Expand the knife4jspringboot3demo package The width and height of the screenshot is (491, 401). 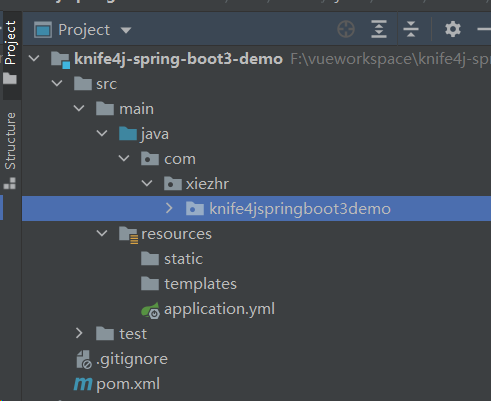tap(169, 209)
